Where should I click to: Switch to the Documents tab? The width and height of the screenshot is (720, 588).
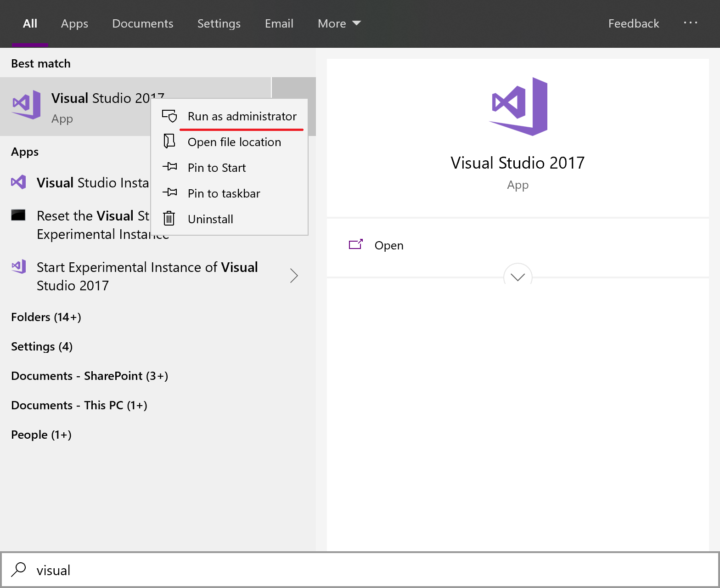(143, 23)
